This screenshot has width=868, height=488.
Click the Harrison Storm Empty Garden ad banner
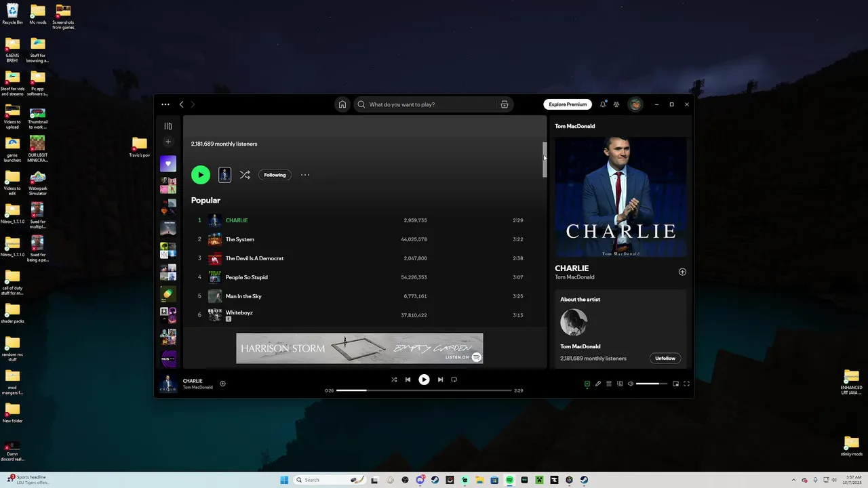tap(359, 348)
